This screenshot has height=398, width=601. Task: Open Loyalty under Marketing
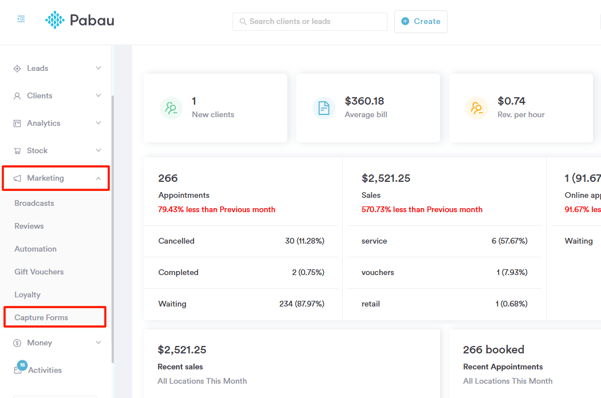coord(28,295)
